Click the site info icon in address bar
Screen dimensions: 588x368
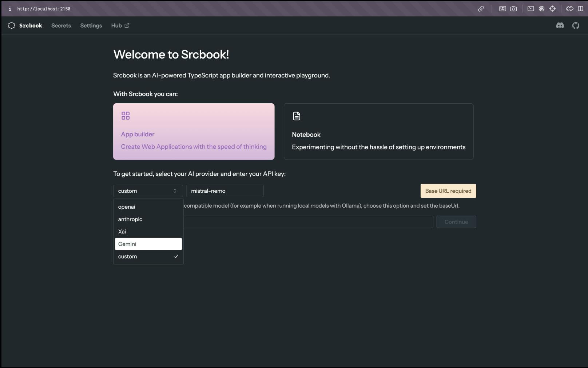10,9
